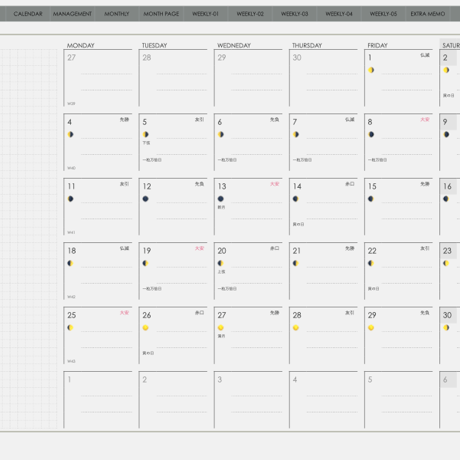
Task: Click the new moon icon on Tuesday 12
Action: click(146, 199)
